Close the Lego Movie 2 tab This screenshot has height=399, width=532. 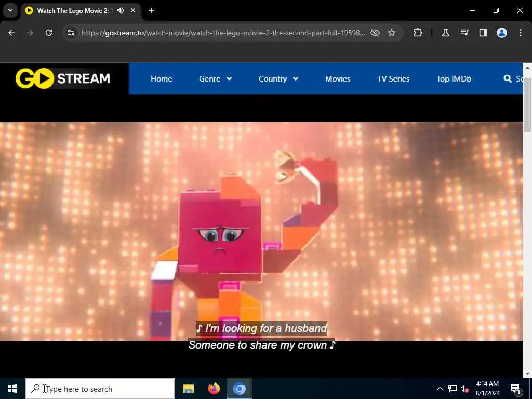[133, 10]
